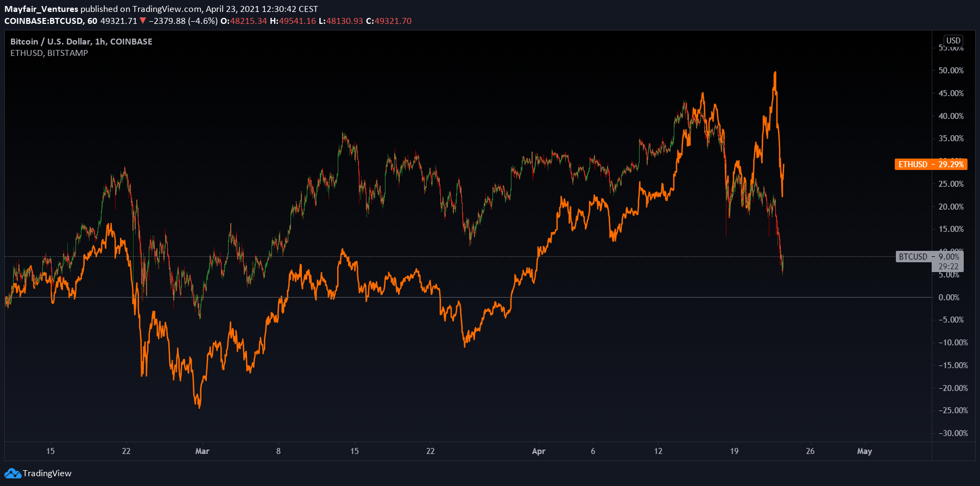Click the 50.00% price axis label
Image resolution: width=980 pixels, height=486 pixels.
click(951, 71)
